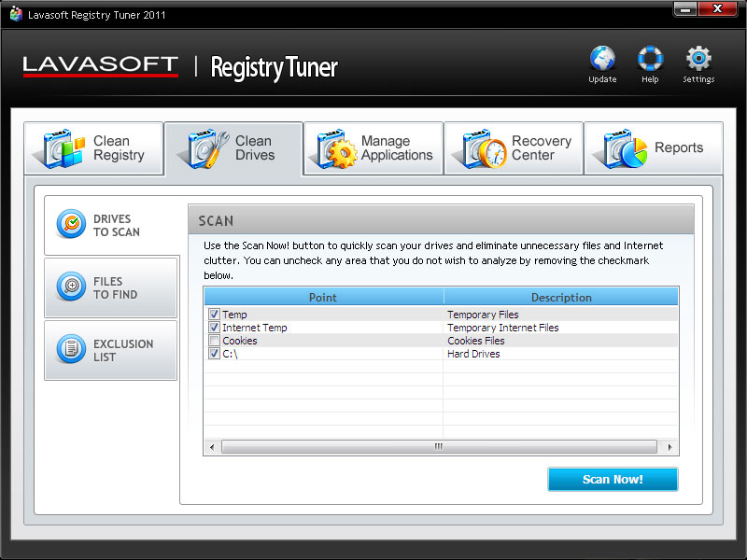Click the LAVASOFT logo

[101, 66]
